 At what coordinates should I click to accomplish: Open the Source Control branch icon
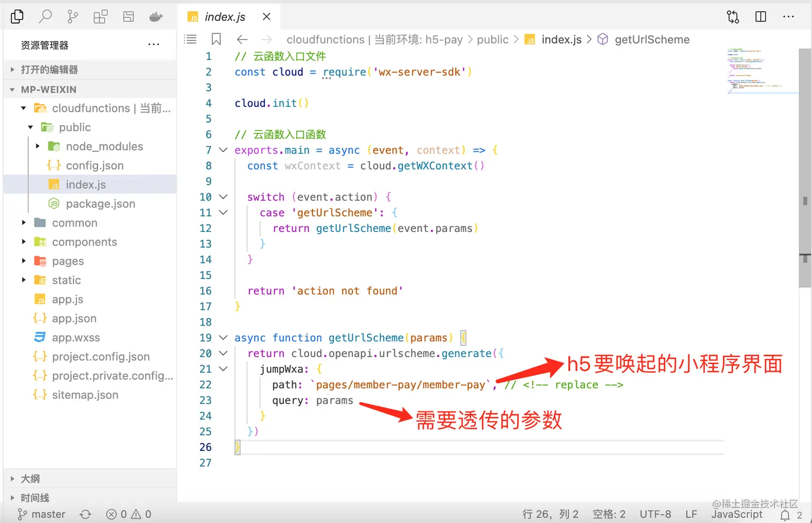coord(73,17)
